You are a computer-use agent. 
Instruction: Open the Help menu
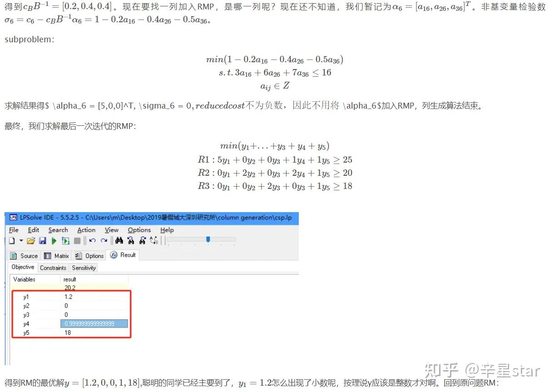(x=167, y=230)
